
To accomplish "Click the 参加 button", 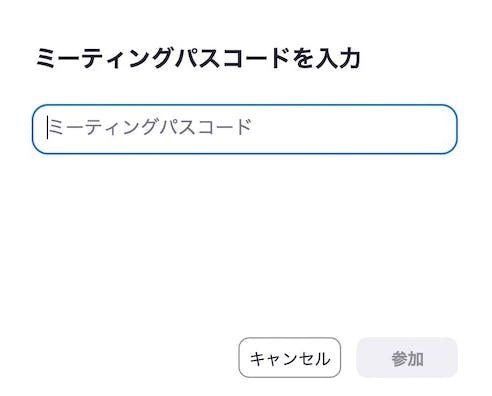I will pos(407,357).
